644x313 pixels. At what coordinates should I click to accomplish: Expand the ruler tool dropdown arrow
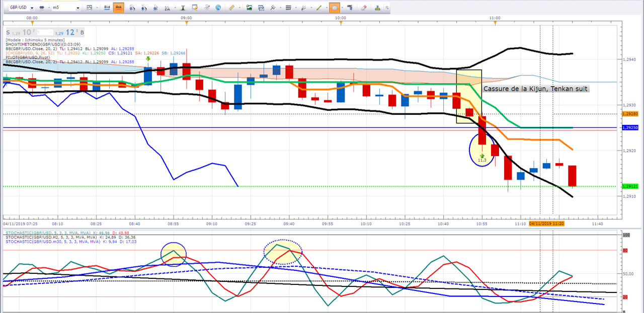point(239,8)
